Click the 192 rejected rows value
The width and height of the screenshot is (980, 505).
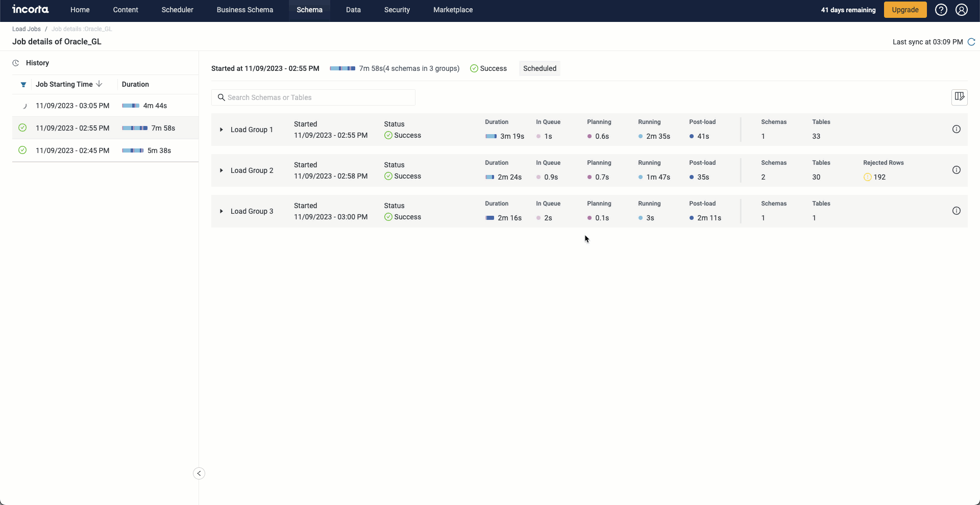(x=879, y=177)
